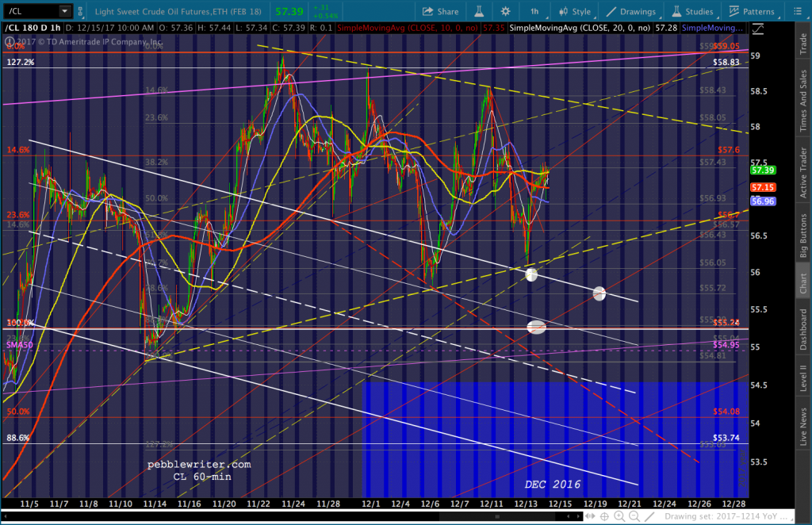The width and height of the screenshot is (812, 525).
Task: Click the red 57.15 price bubble
Action: (763, 187)
